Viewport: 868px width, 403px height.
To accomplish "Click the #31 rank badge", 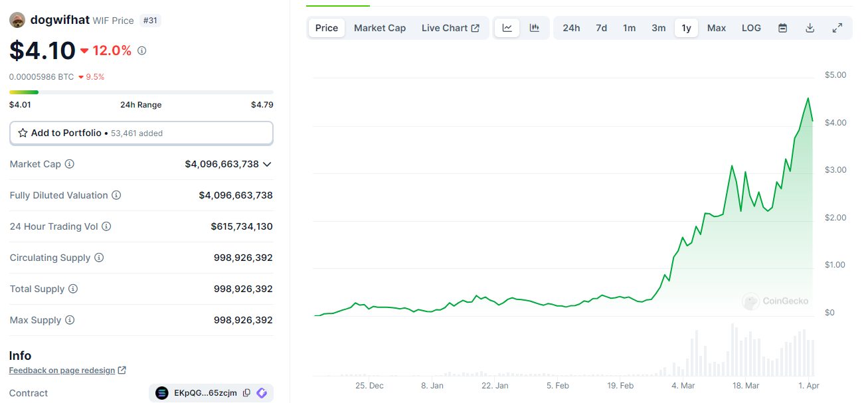I will pyautogui.click(x=151, y=21).
